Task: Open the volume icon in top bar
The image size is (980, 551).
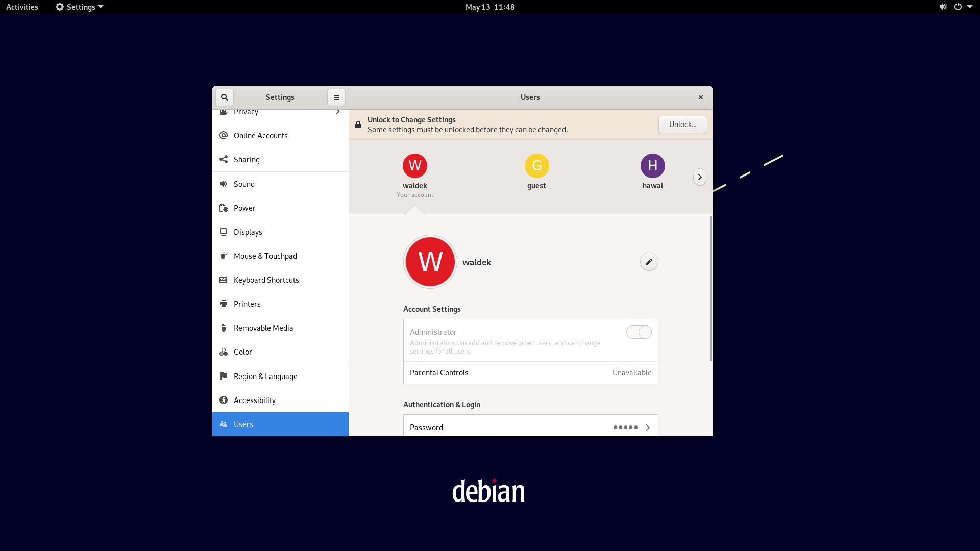Action: (943, 7)
